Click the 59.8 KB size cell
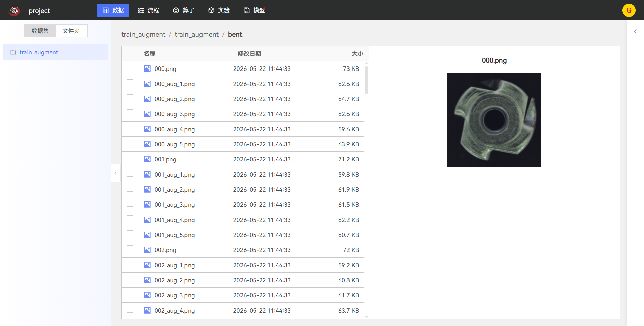644x326 pixels. pos(348,174)
